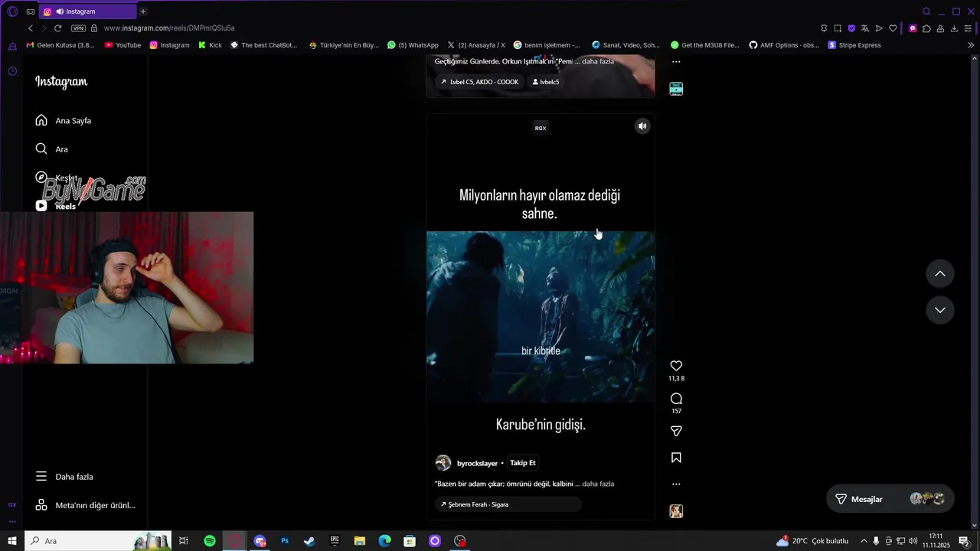Toggle reel sound with the speaker icon
This screenshot has width=980, height=551.
click(x=642, y=126)
